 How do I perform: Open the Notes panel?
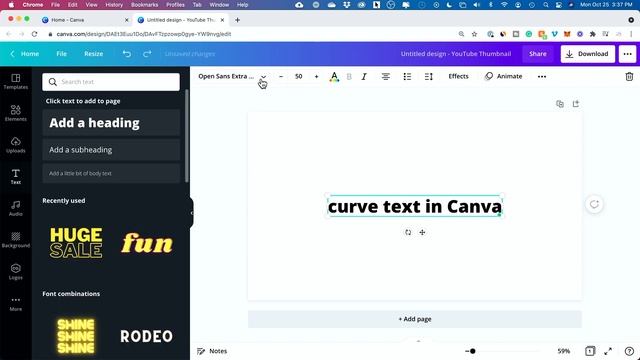click(x=212, y=351)
